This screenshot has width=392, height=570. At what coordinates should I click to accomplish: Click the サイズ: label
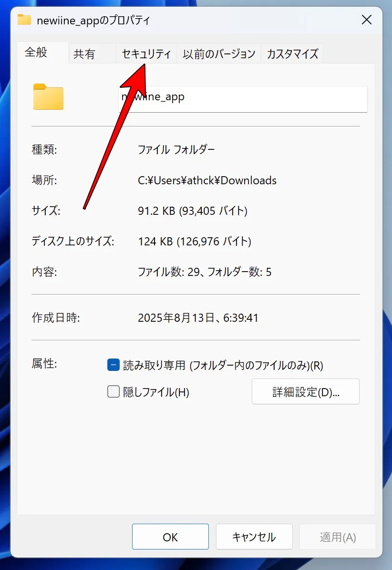46,211
